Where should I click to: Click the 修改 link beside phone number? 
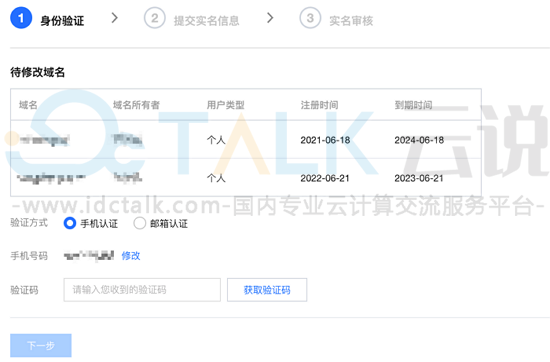(131, 256)
